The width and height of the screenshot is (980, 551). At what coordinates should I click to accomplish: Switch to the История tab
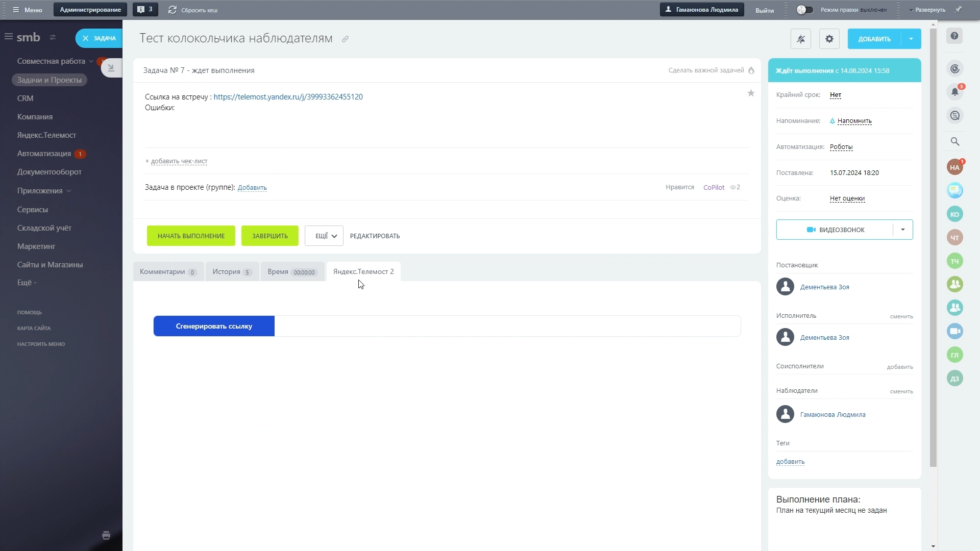tap(232, 271)
